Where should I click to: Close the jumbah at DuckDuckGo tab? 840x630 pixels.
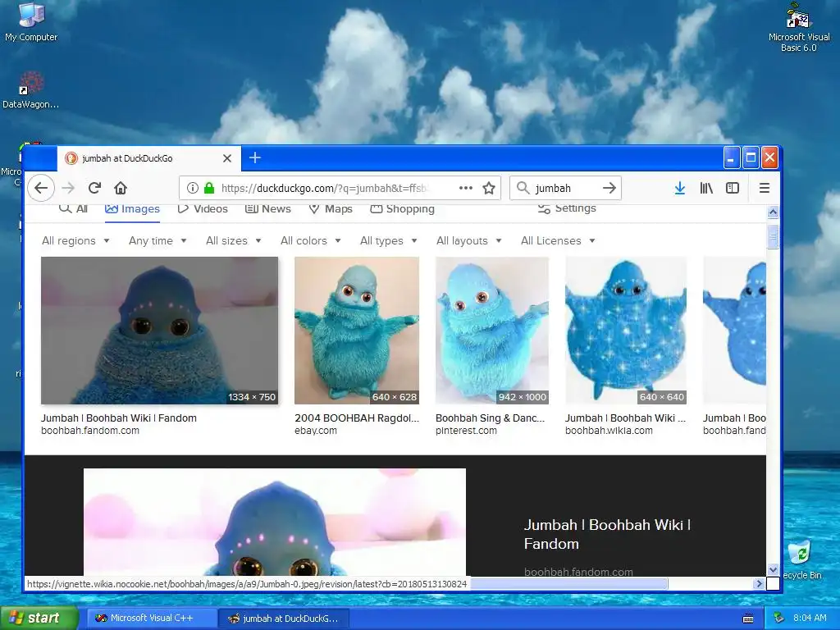pyautogui.click(x=227, y=158)
